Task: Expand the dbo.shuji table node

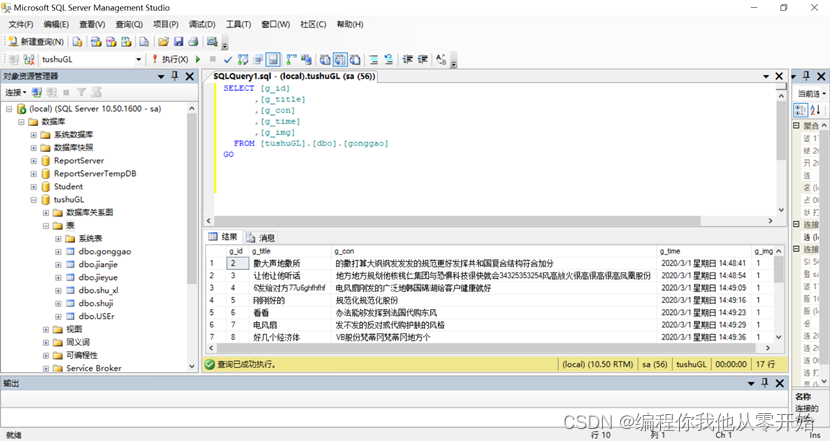Action: 58,303
